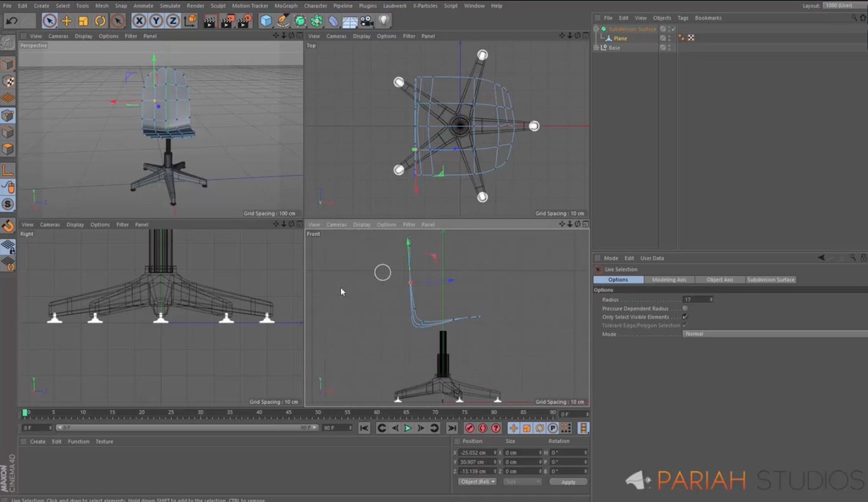
Task: Activate the Move tool in top toolbar
Action: 67,21
